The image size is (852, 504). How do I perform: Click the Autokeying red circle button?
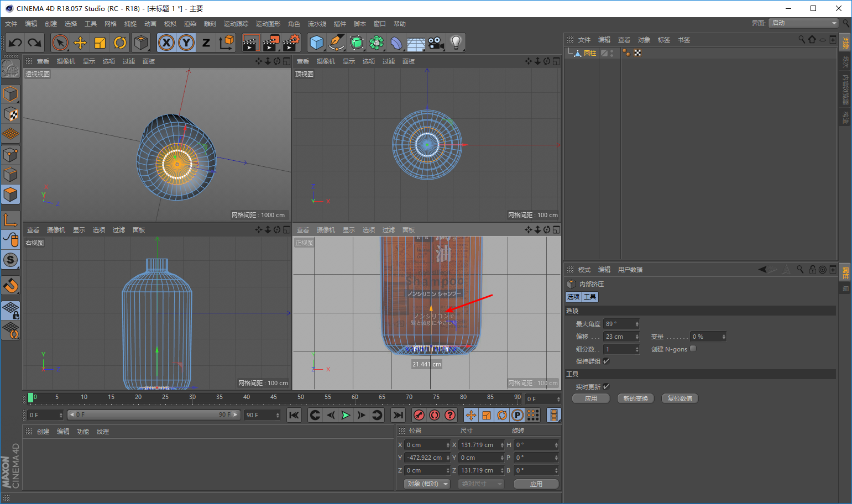pyautogui.click(x=435, y=415)
